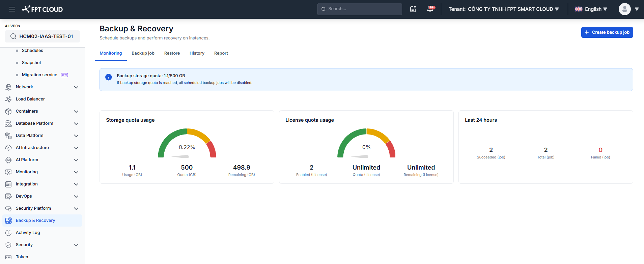The image size is (644, 264).
Task: Switch to the Backup job tab
Action: pyautogui.click(x=143, y=53)
